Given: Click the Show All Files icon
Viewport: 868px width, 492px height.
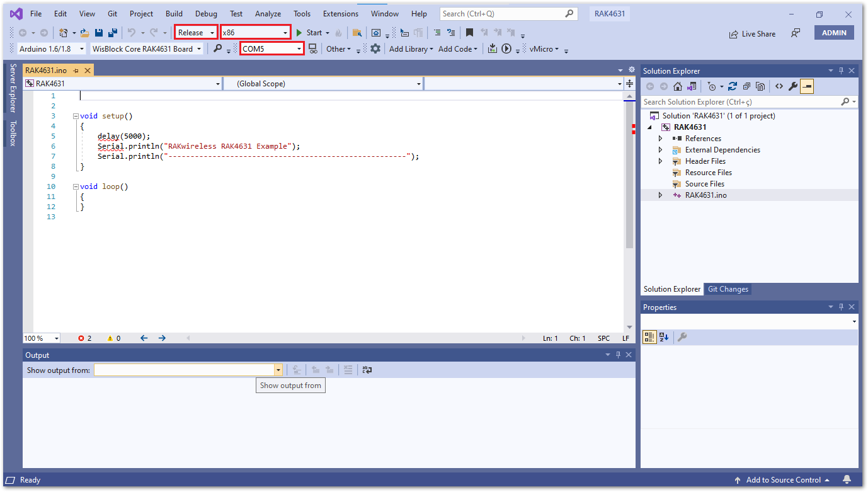Looking at the screenshot, I should pyautogui.click(x=760, y=86).
